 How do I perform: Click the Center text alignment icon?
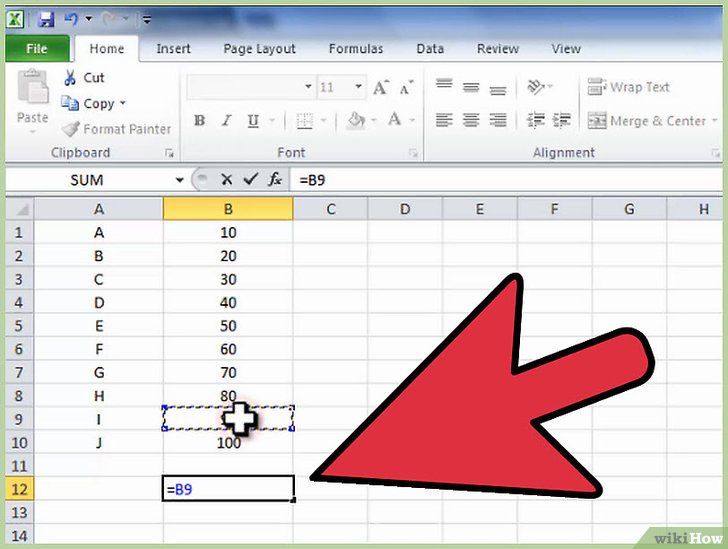tap(471, 121)
